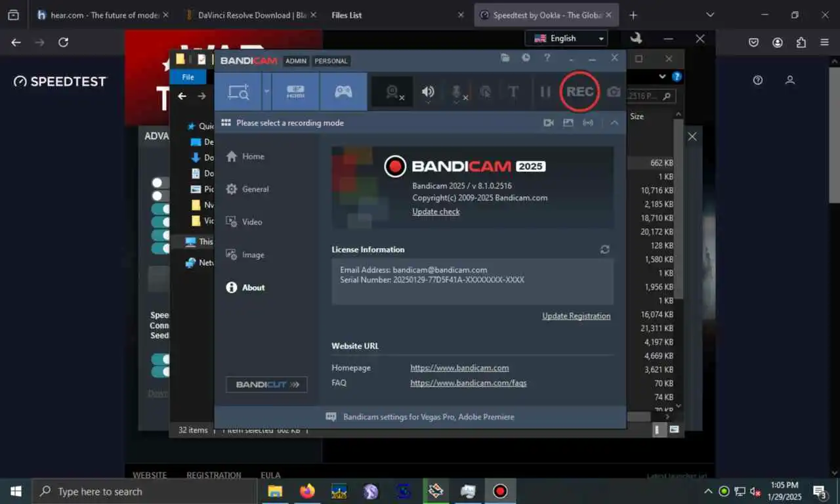Image resolution: width=840 pixels, height=504 pixels.
Task: Toggle microphone recording in Bandicam toolbar
Action: (x=457, y=93)
